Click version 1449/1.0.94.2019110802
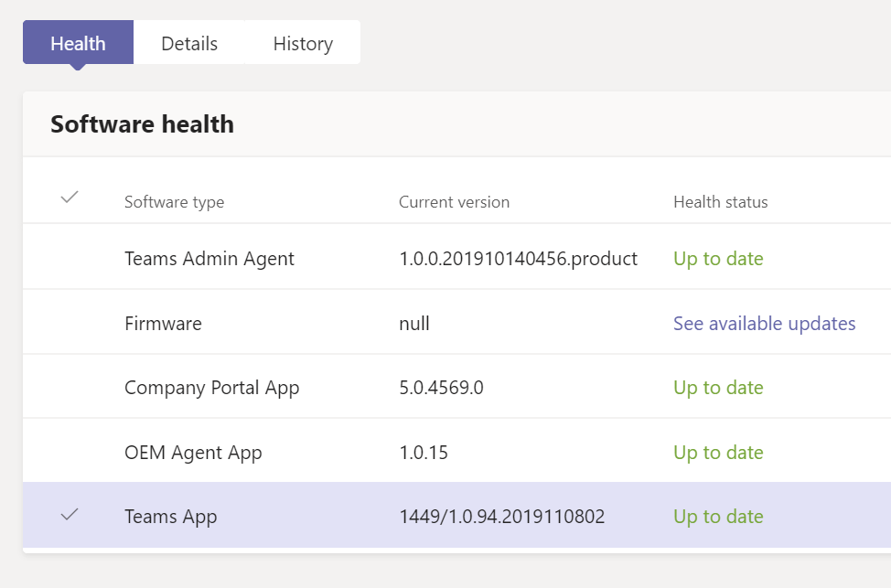This screenshot has height=588, width=891. click(x=501, y=517)
